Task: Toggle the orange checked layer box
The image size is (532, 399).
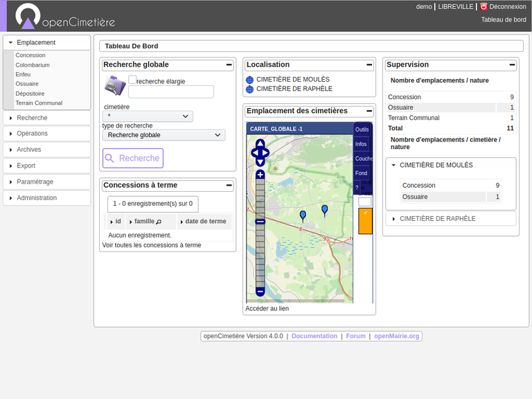Action: pyautogui.click(x=365, y=221)
